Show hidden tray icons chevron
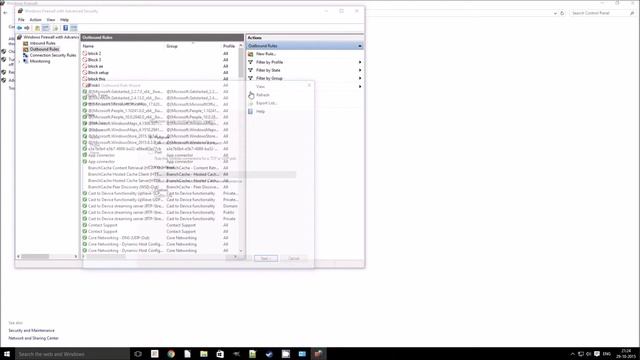The height and width of the screenshot is (360, 640). tap(572, 354)
